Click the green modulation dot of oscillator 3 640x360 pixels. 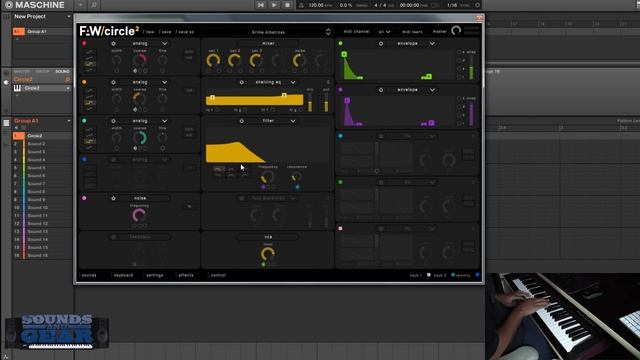[x=84, y=121]
